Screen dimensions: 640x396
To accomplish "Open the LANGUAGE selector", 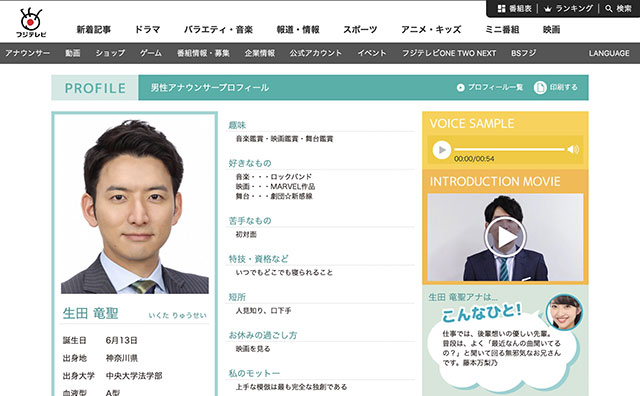I will 609,53.
